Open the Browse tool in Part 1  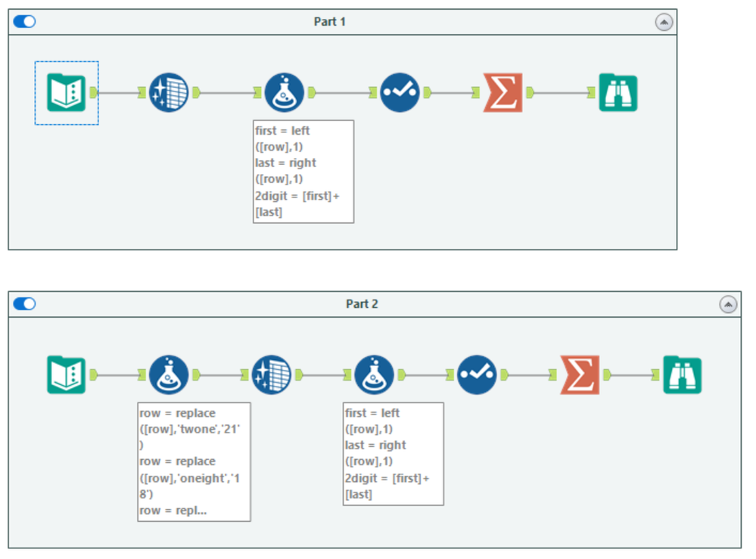click(618, 92)
